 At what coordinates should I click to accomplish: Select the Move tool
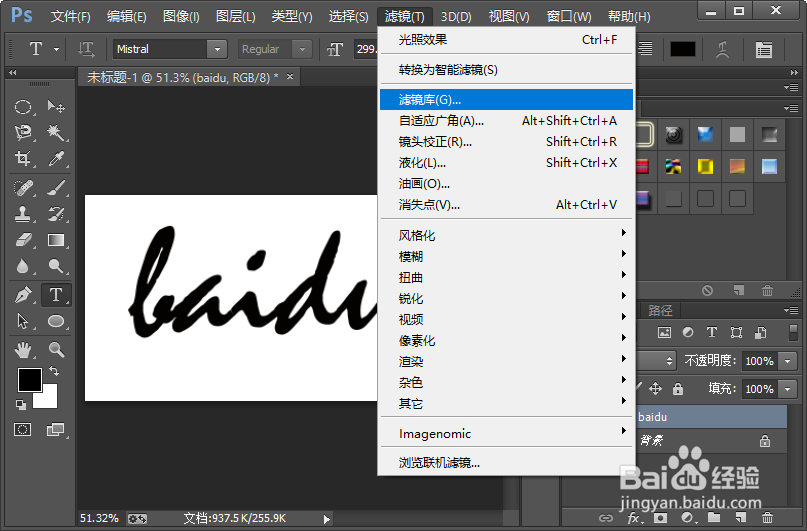(x=56, y=107)
